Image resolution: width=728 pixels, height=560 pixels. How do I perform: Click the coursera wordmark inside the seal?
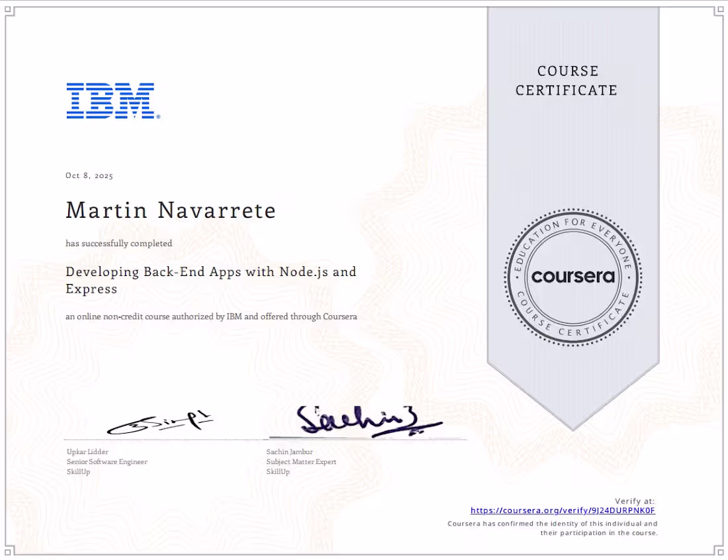pyautogui.click(x=572, y=277)
